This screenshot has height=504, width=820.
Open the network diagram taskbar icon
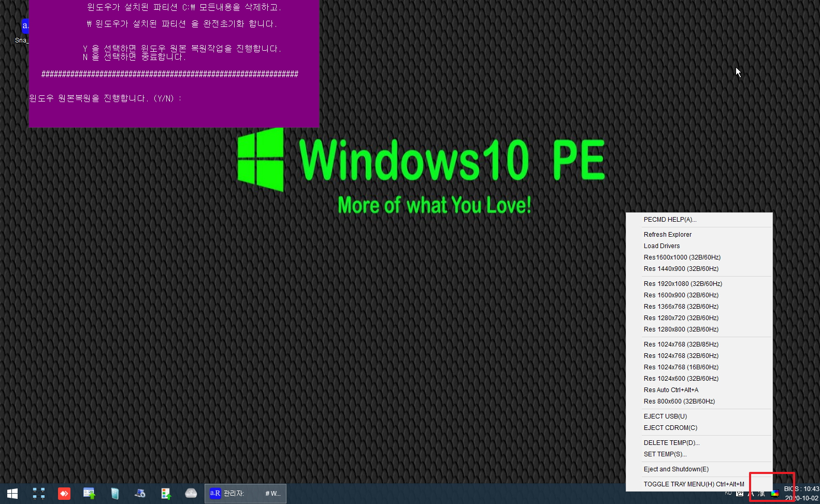pos(39,494)
